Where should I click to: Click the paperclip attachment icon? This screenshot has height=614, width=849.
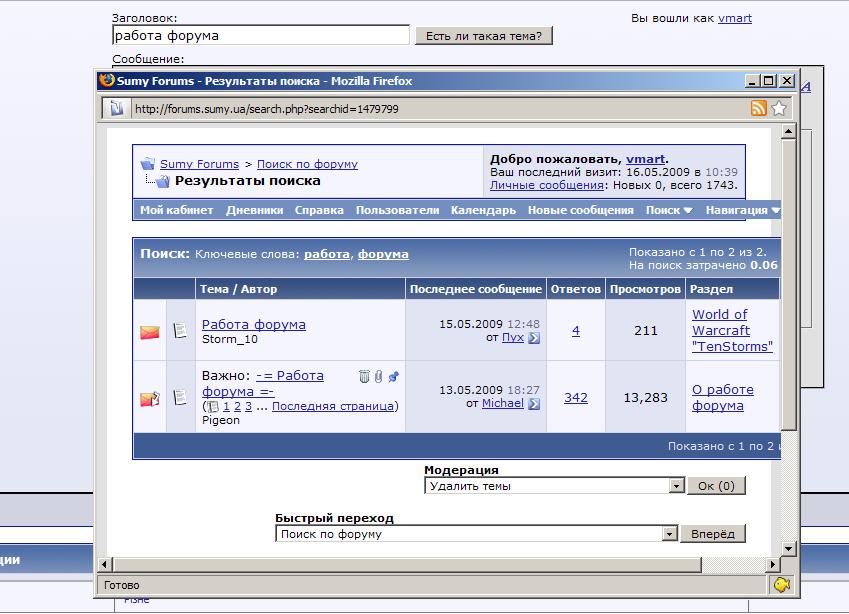pyautogui.click(x=378, y=376)
